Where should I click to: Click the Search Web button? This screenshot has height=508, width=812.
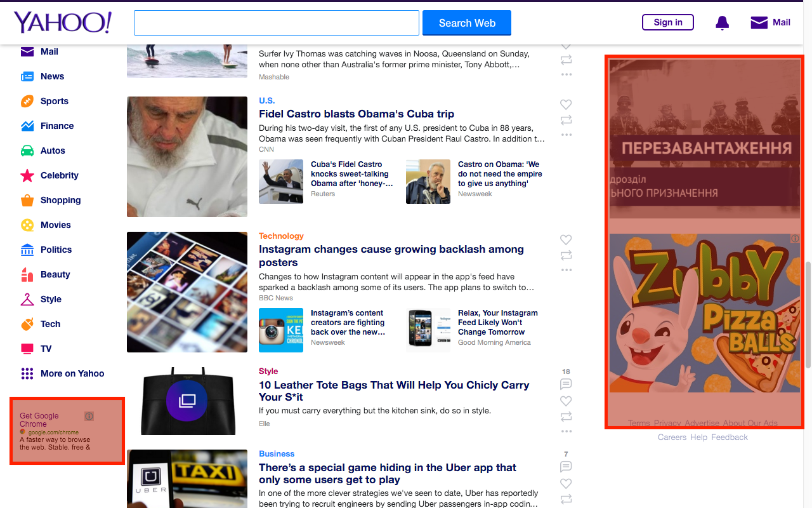pos(467,23)
